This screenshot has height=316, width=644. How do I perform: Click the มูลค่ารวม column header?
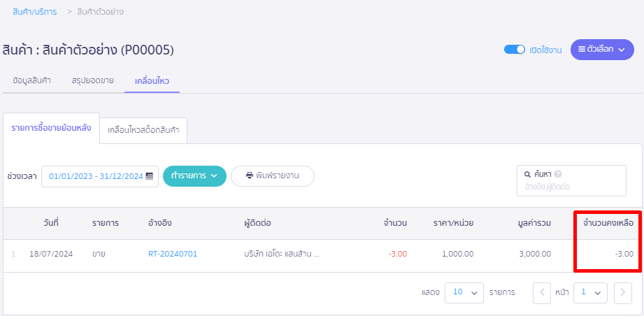(x=534, y=223)
